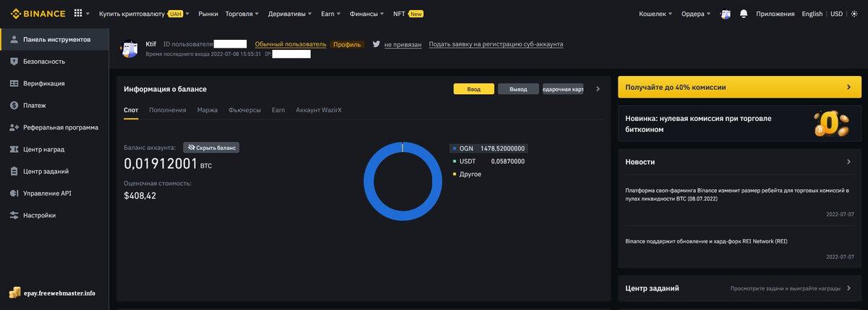The image size is (868, 310).
Task: Click the Центр наград ticket icon
Action: (14, 149)
